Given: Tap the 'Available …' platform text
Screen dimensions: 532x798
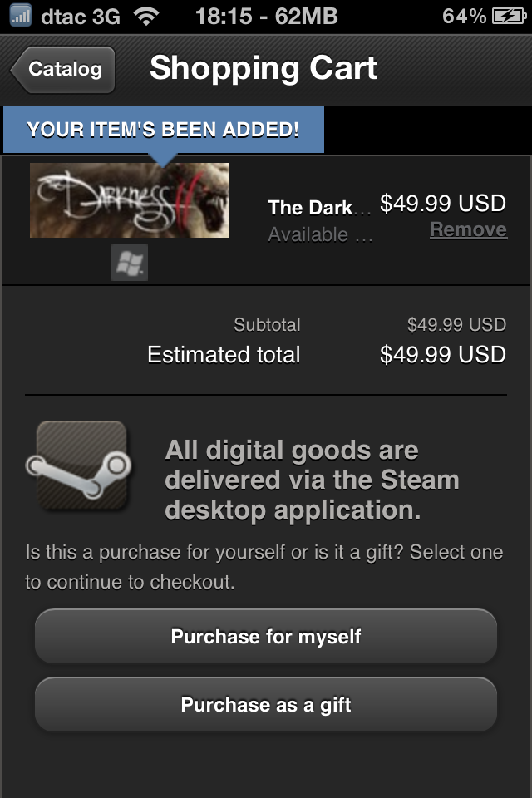Looking at the screenshot, I should 319,235.
